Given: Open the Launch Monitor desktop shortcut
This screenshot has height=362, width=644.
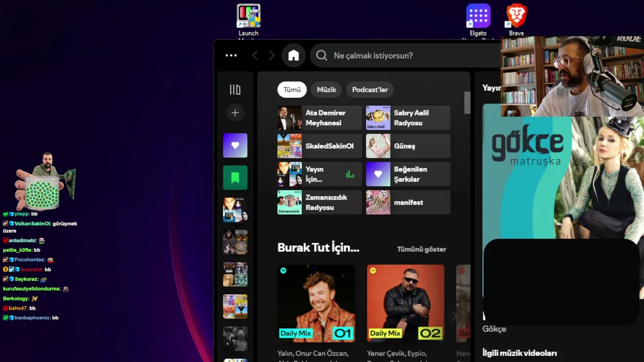Looking at the screenshot, I should coord(249,21).
